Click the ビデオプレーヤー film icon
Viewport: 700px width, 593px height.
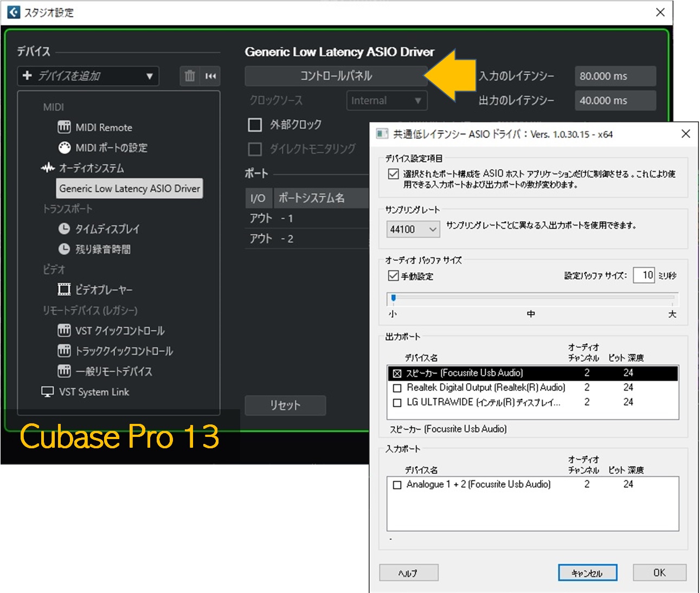click(64, 289)
